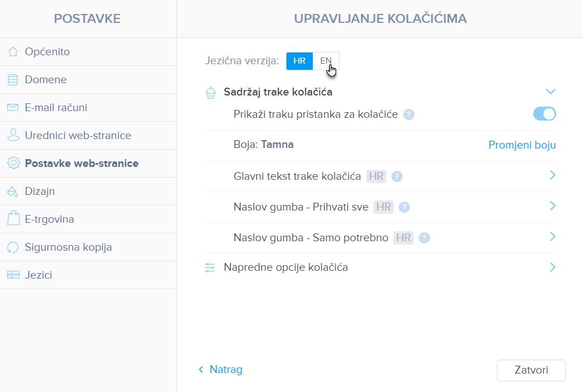
Task: Open Glavni tekst trake kolačića chevron
Action: (552, 175)
